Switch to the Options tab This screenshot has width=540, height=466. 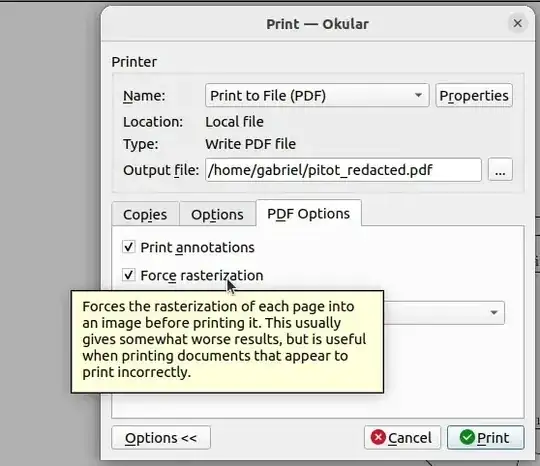(x=217, y=214)
